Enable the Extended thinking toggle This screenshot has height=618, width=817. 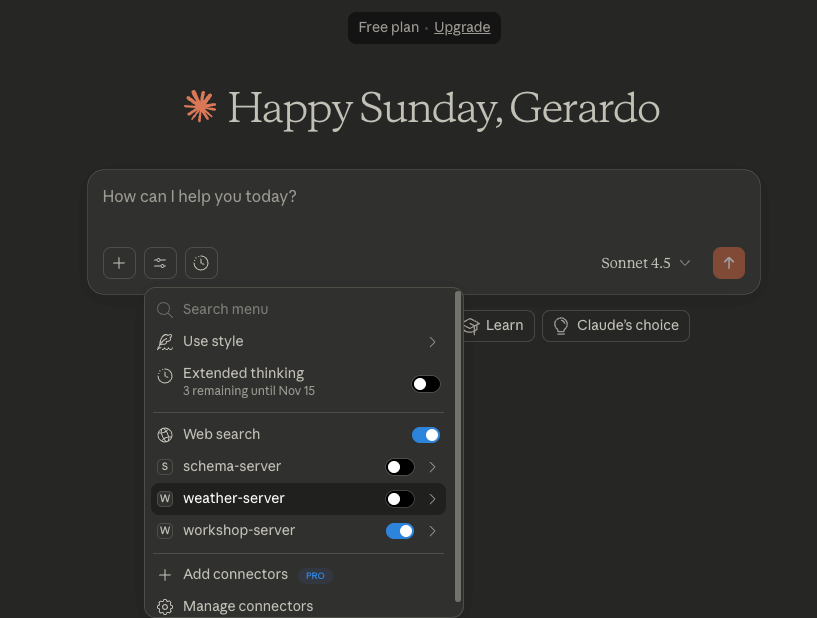(x=426, y=384)
